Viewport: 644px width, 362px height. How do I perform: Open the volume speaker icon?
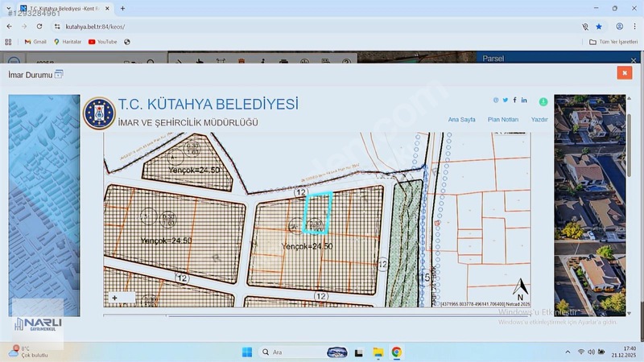(591, 352)
